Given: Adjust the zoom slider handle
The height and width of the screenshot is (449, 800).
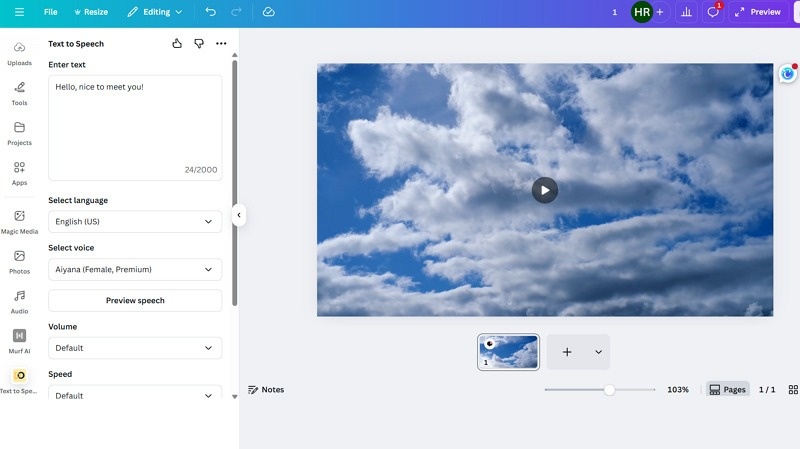Looking at the screenshot, I should tap(609, 390).
